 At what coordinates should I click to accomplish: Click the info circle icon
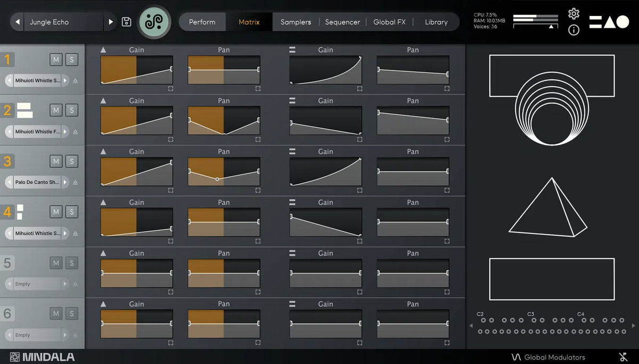pyautogui.click(x=574, y=30)
